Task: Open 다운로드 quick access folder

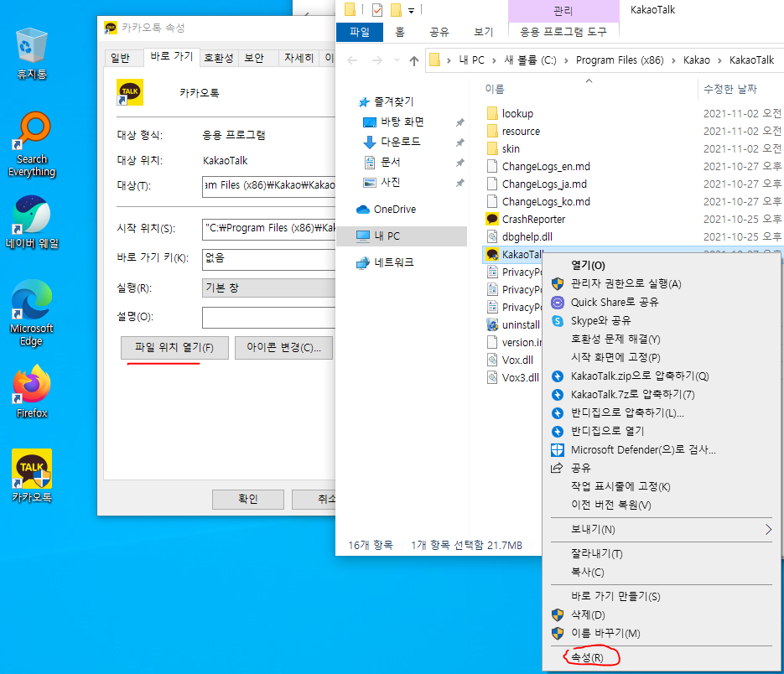Action: tap(392, 142)
